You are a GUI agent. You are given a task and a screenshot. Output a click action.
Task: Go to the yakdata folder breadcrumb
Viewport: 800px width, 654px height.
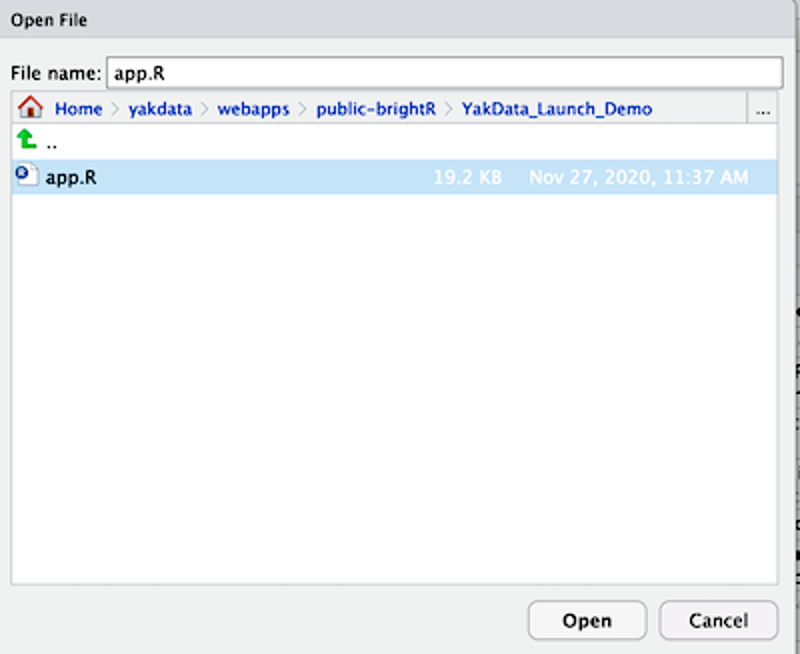160,109
